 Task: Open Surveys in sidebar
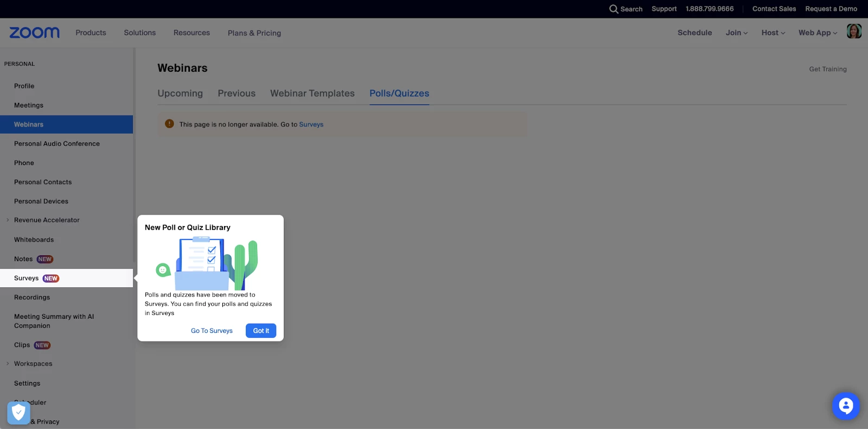pos(66,278)
